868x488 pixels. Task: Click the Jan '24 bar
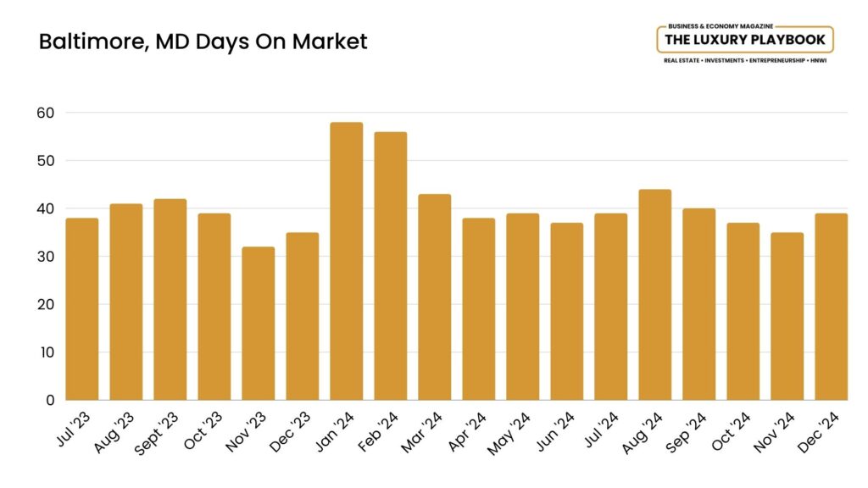click(346, 261)
